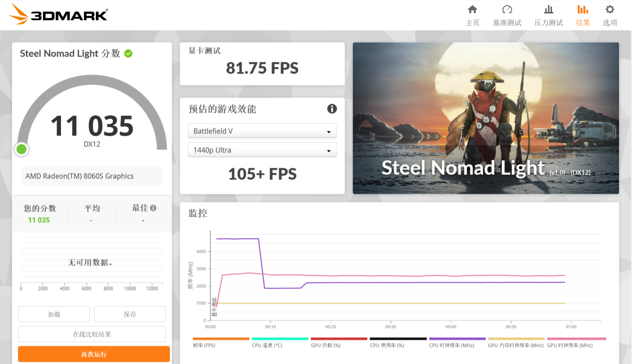Viewport: 632px width, 364px height.
Task: Expand the 1440p Ultra resolution dropdown
Action: (262, 150)
